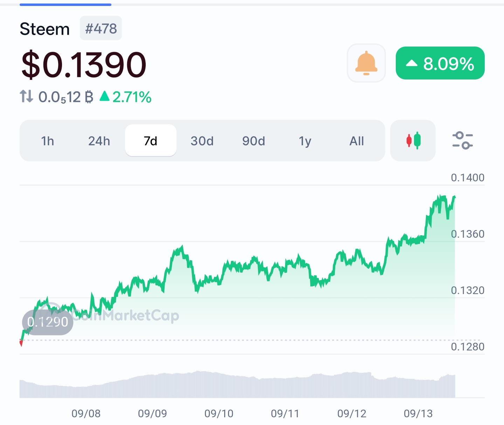Select the 24h timeframe tab
504x425 pixels.
[x=99, y=141]
